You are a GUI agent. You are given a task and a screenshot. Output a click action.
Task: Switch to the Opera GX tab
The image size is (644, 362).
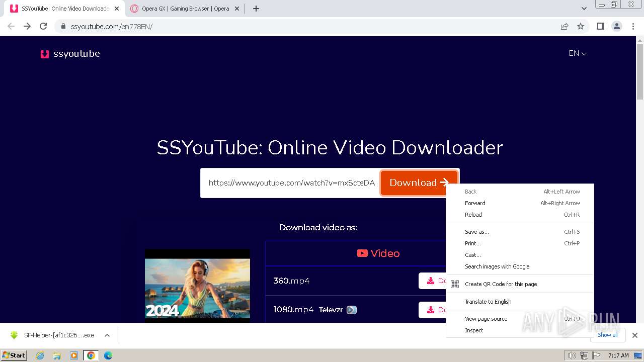(185, 9)
